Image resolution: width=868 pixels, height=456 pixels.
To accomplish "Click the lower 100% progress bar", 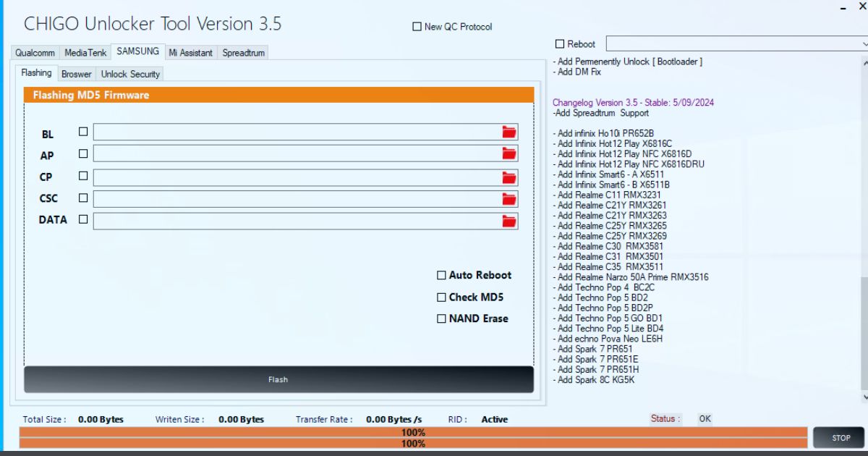I will tap(413, 444).
